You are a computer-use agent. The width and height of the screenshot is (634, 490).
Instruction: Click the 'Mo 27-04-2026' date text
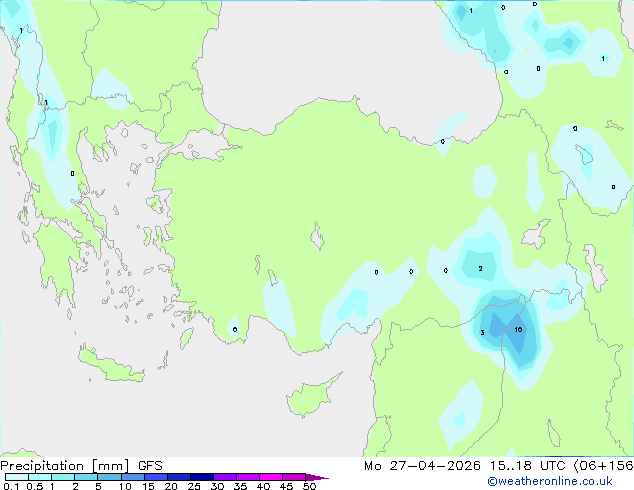click(422, 466)
